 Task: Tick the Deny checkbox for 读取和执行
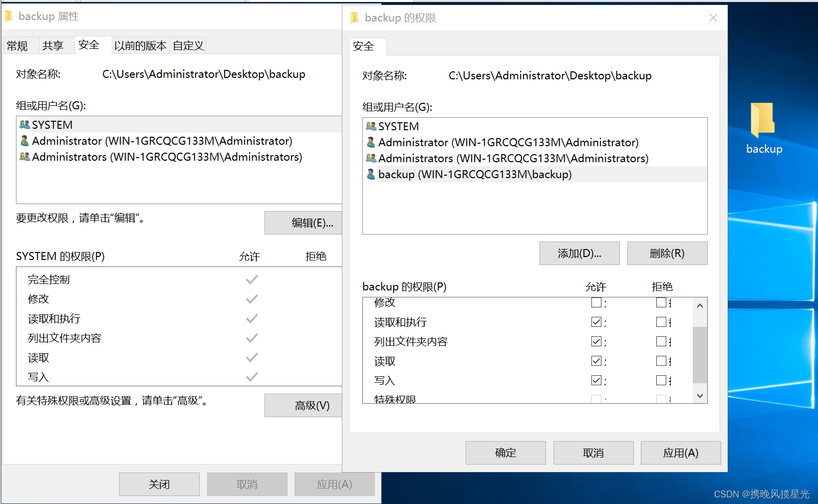[x=661, y=322]
